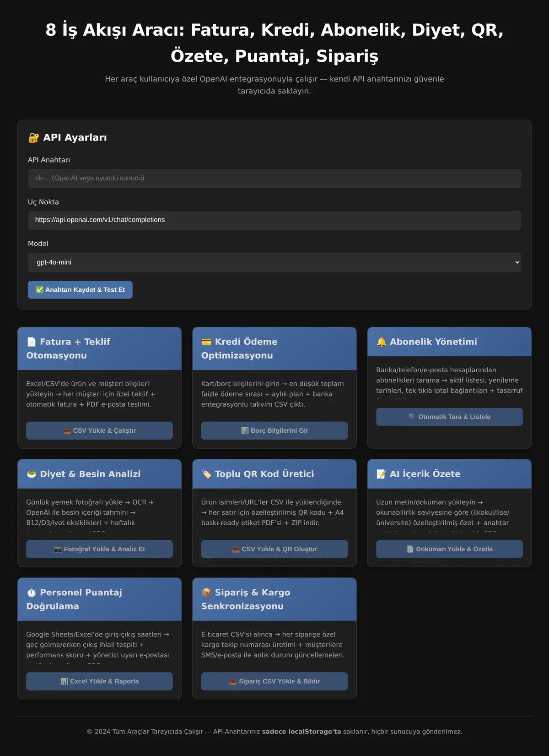Click the memo icon beside AI İçerik Özete

click(381, 474)
